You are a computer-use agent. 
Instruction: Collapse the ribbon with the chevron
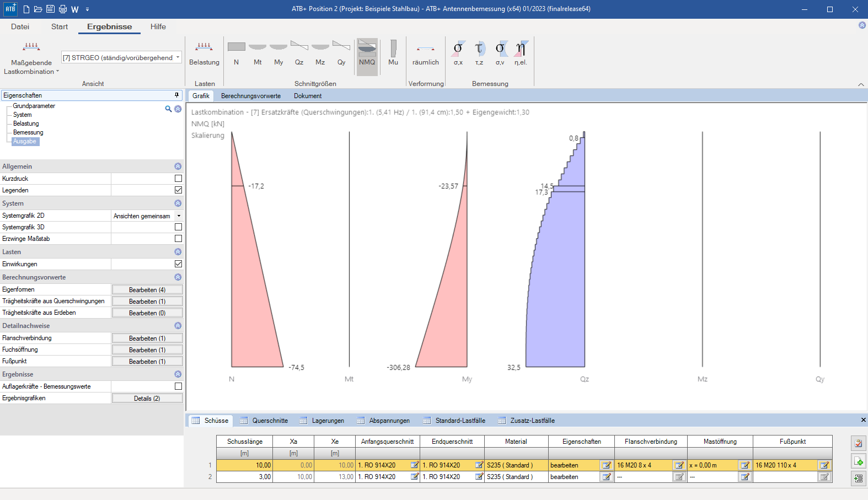[x=861, y=84]
